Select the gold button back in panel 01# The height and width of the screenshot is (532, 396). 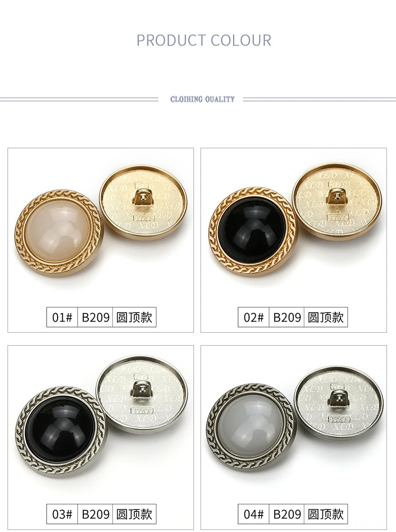(143, 202)
